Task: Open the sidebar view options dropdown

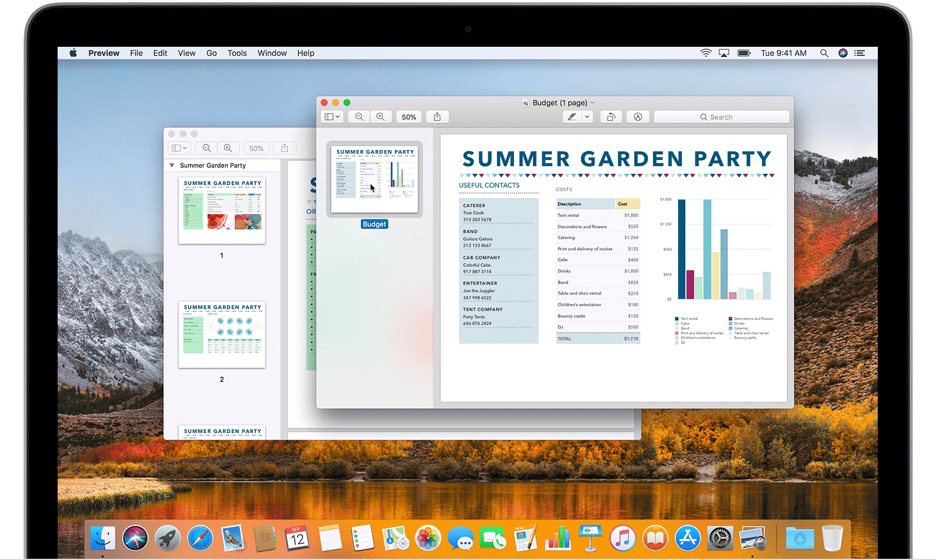Action: click(x=331, y=116)
